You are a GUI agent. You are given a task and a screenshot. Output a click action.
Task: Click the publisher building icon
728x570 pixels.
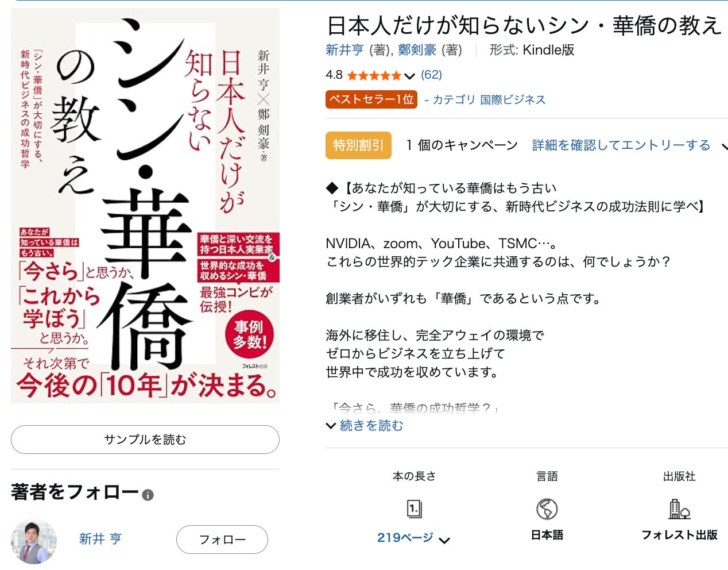pyautogui.click(x=679, y=509)
